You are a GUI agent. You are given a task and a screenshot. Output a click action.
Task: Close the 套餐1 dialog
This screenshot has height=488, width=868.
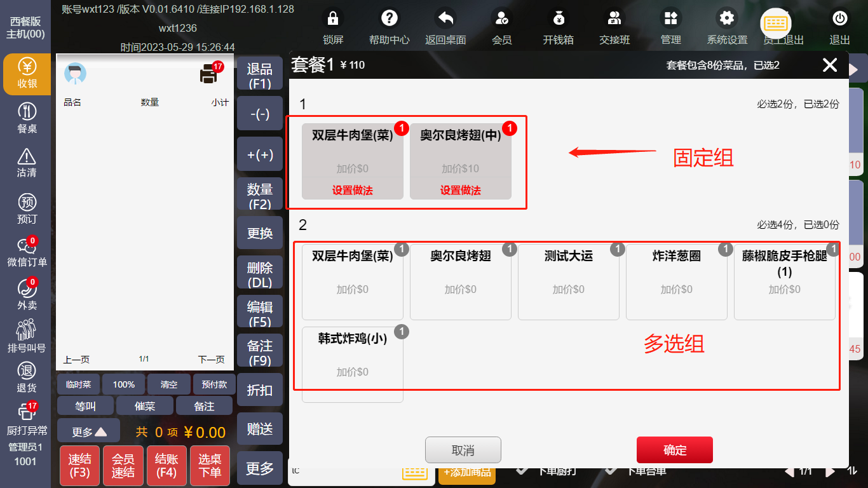coord(829,65)
